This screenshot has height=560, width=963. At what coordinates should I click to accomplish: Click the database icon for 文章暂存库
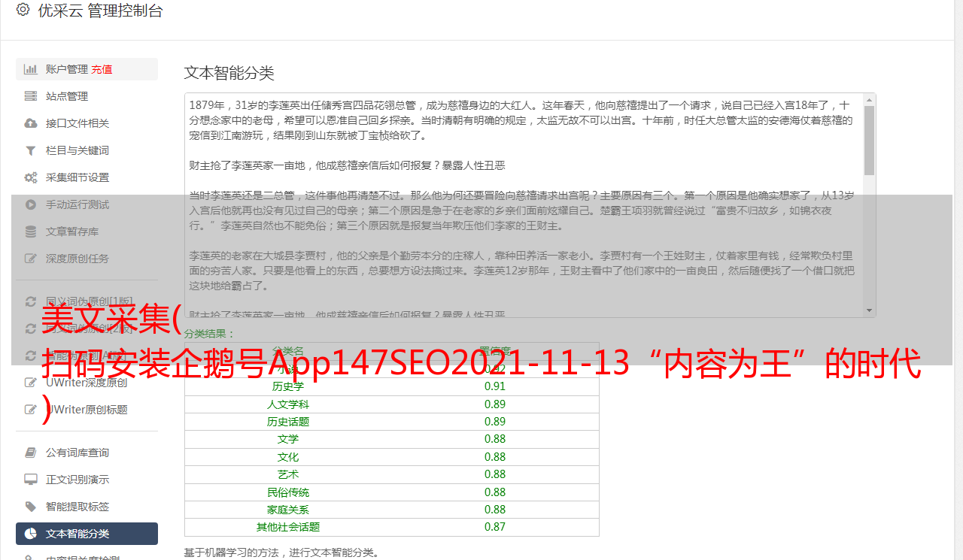click(31, 232)
